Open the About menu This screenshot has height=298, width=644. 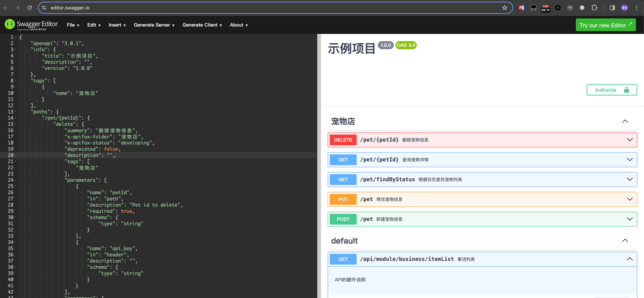239,25
